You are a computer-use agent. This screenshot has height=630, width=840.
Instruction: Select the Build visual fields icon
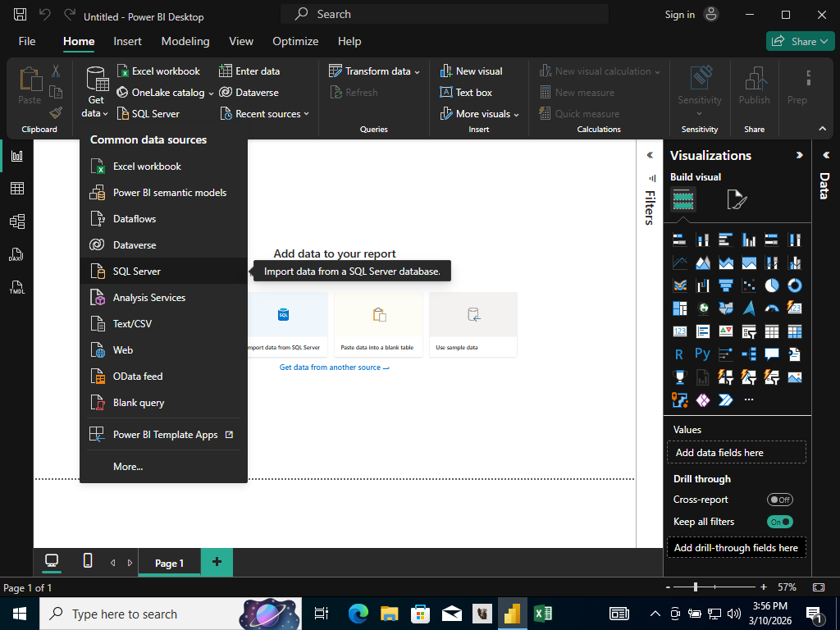coord(683,200)
